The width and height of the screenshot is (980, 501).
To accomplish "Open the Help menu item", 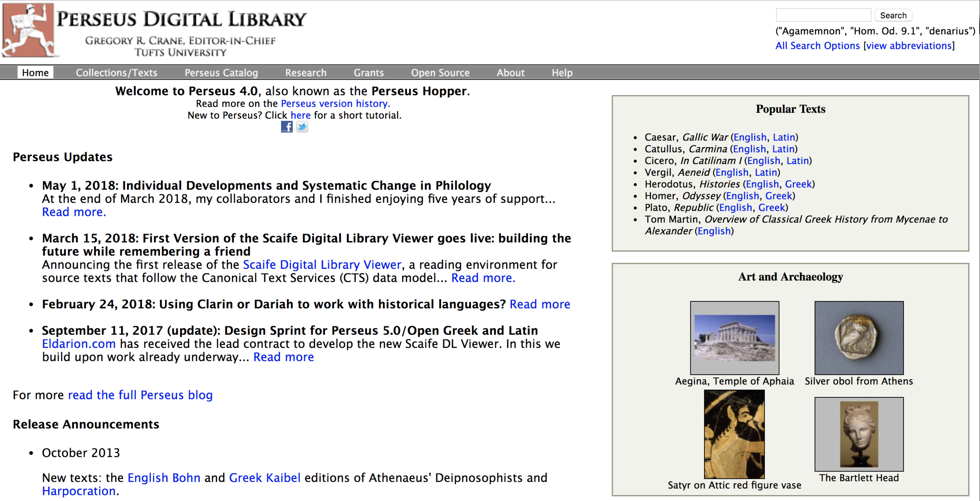I will coord(562,73).
